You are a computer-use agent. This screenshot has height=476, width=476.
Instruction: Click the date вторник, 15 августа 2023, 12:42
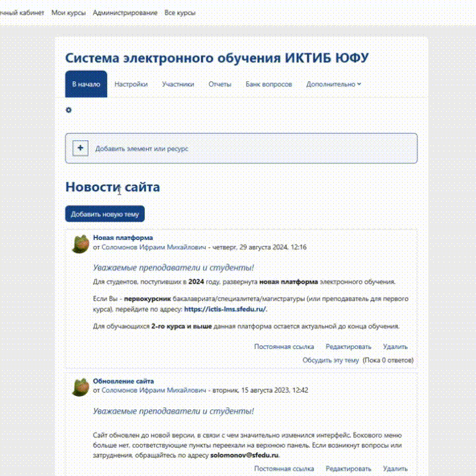[x=260, y=390]
